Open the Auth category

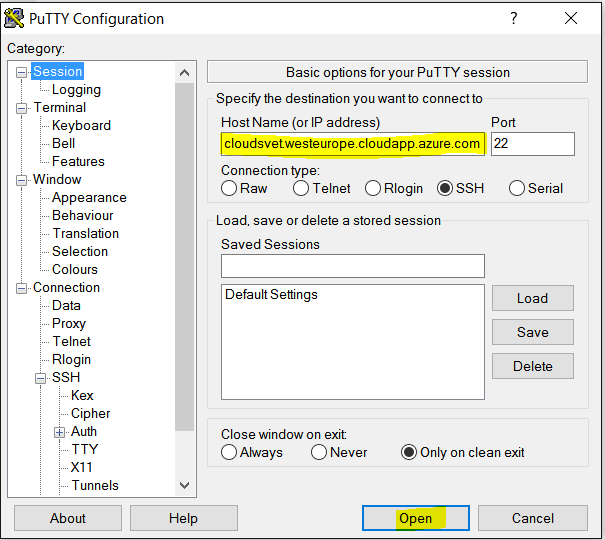[84, 431]
